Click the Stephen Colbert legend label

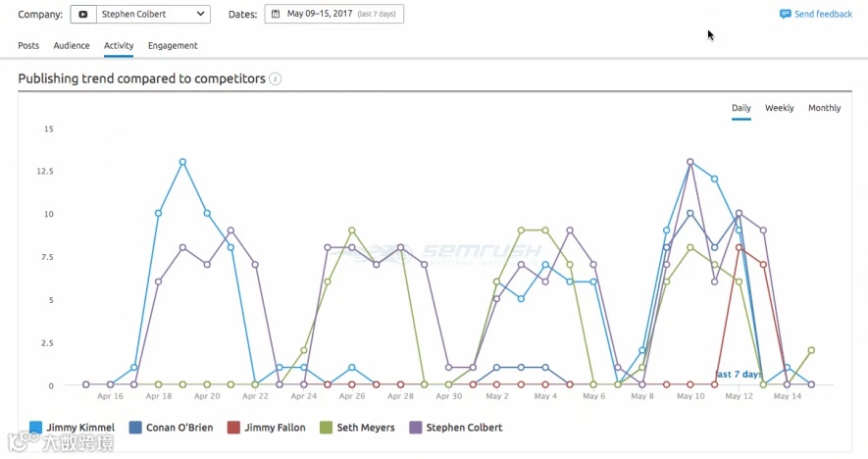coord(465,428)
